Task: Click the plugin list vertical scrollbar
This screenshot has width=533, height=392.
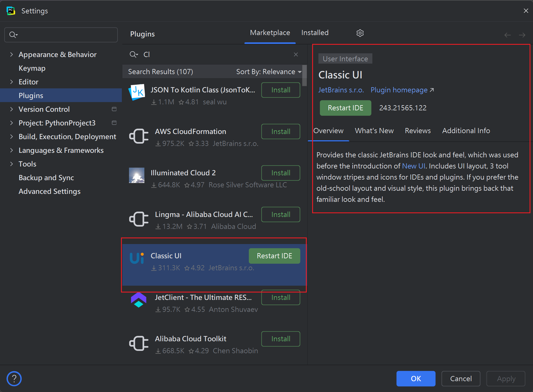Action: tap(304, 76)
